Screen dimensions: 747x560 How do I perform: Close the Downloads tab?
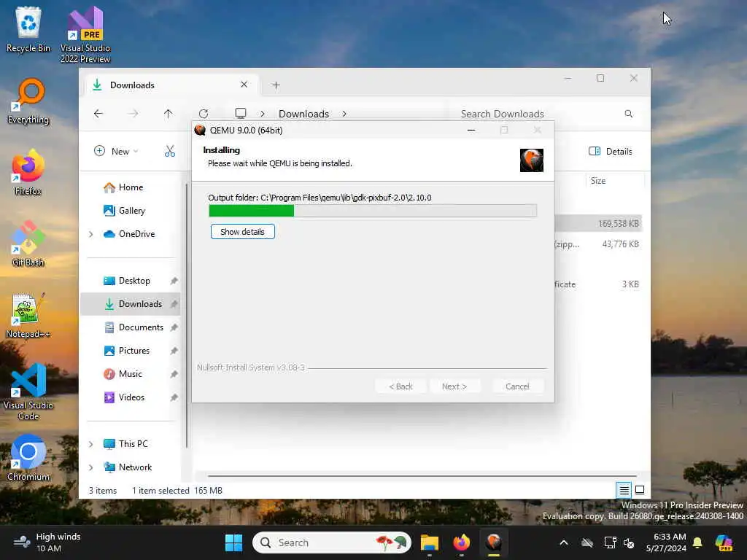(244, 85)
